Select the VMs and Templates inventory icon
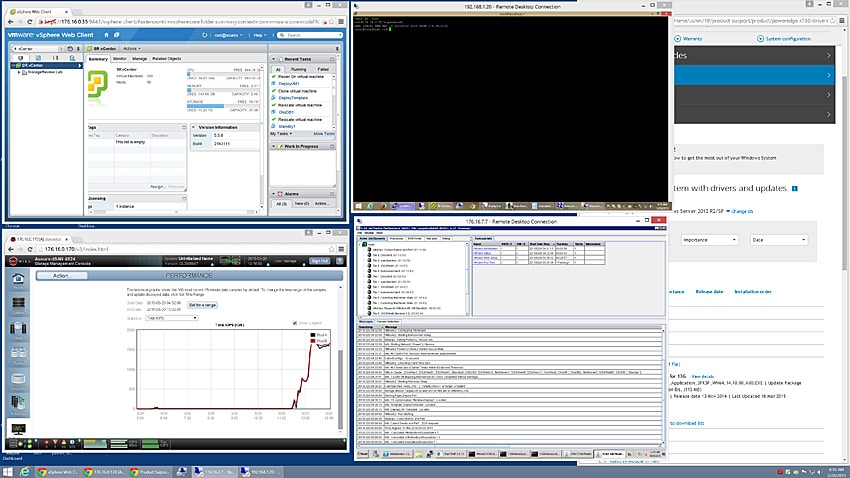The image size is (850, 478). [38, 57]
